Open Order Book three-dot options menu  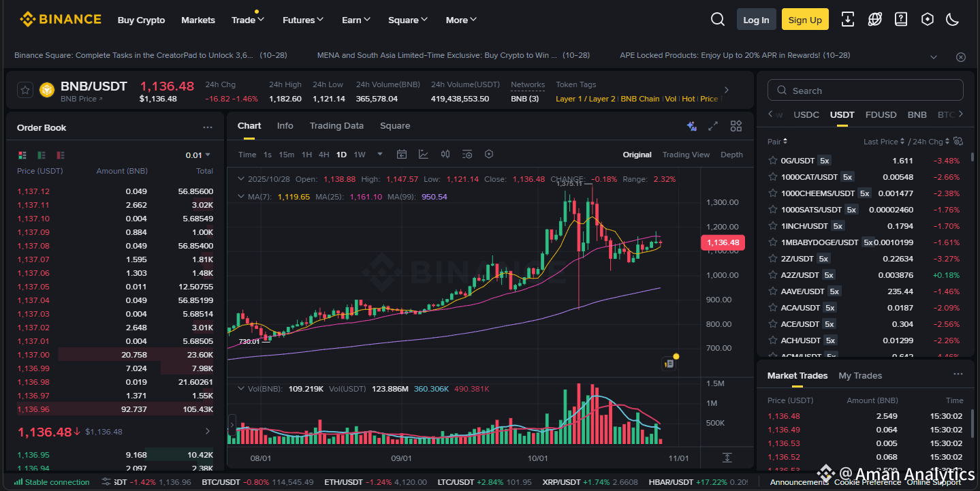[208, 127]
